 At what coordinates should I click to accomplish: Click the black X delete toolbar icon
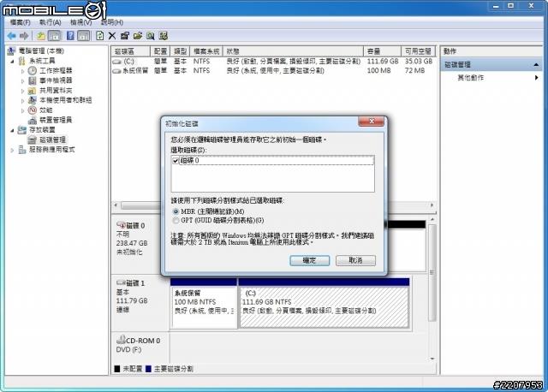[x=112, y=36]
